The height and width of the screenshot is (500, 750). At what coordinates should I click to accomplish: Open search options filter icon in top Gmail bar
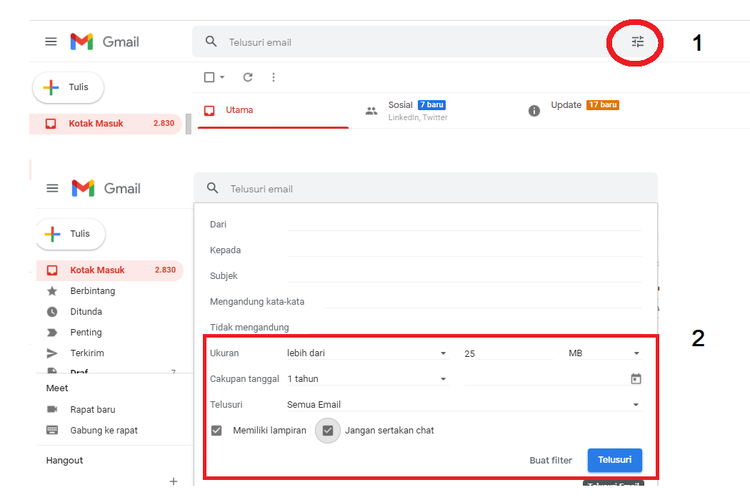click(x=637, y=42)
